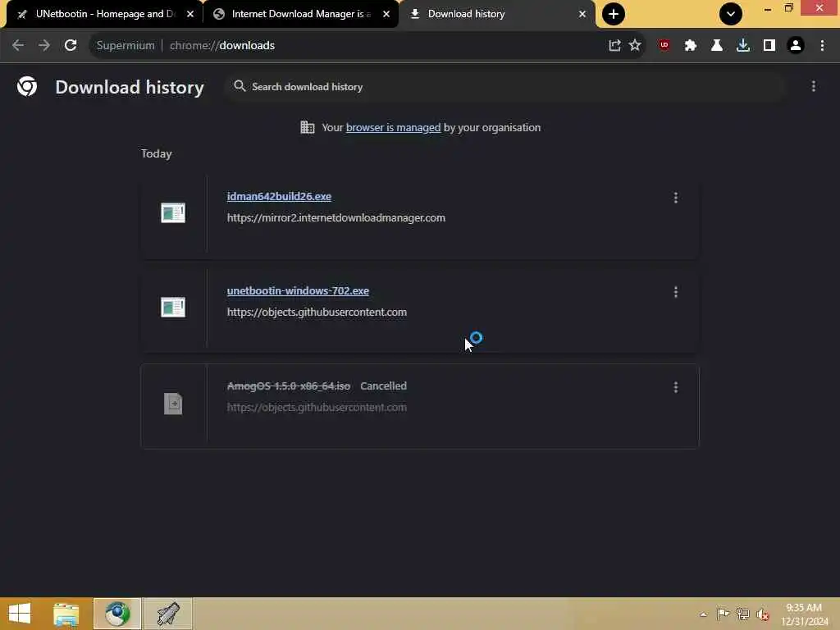
Task: Click the managed organisation building icon
Action: pos(308,127)
